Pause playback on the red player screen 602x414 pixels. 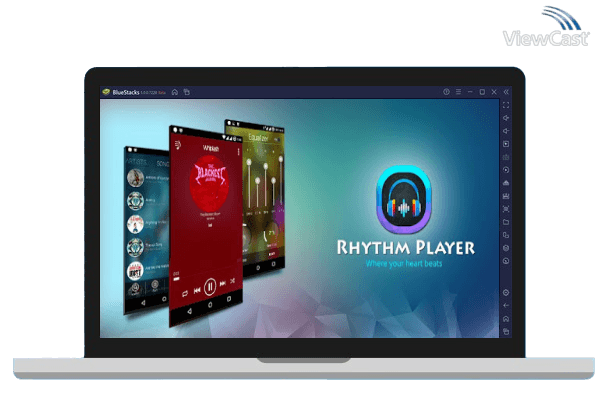pyautogui.click(x=210, y=287)
